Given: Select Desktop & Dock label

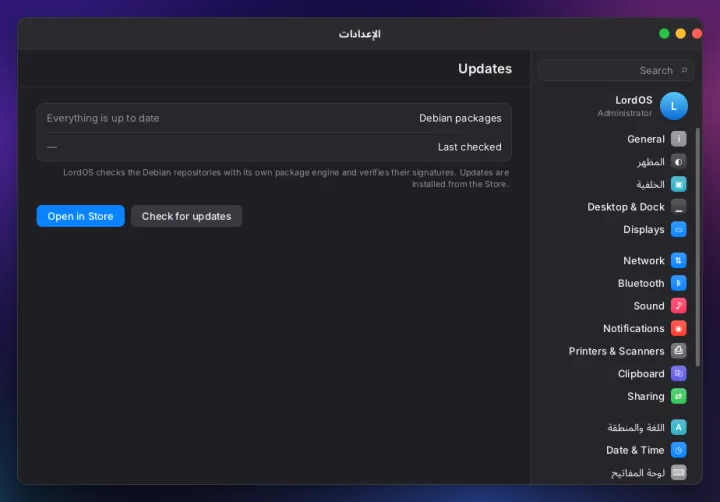Looking at the screenshot, I should [625, 207].
